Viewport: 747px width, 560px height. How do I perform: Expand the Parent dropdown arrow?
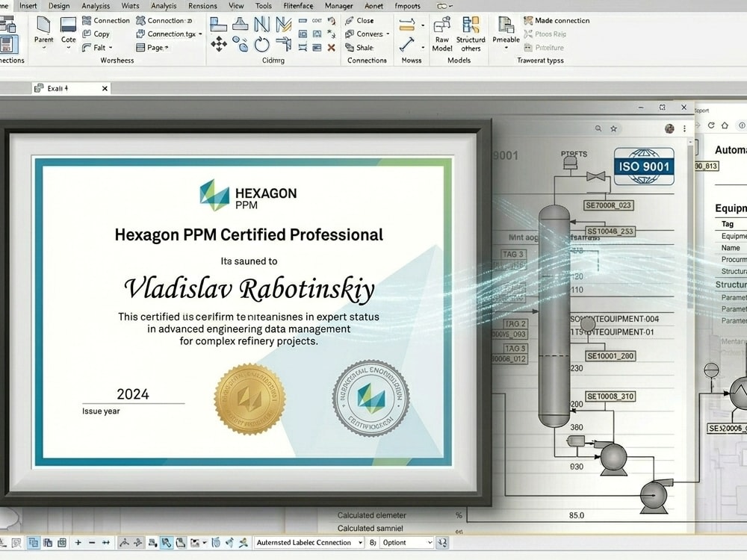pyautogui.click(x=43, y=48)
